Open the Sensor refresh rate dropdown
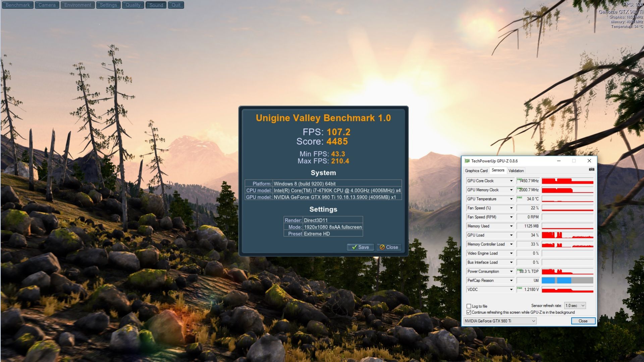The width and height of the screenshot is (644, 362). click(x=575, y=306)
